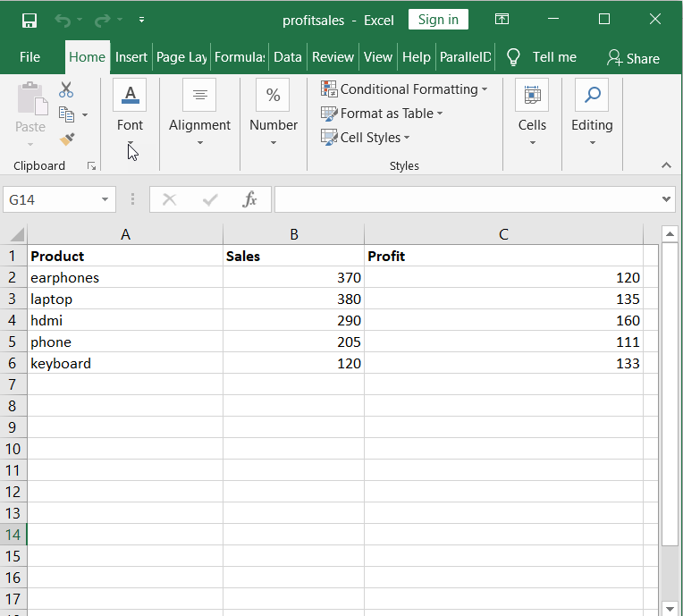Switch to the Review tab
Screen dimensions: 683x616
(333, 57)
